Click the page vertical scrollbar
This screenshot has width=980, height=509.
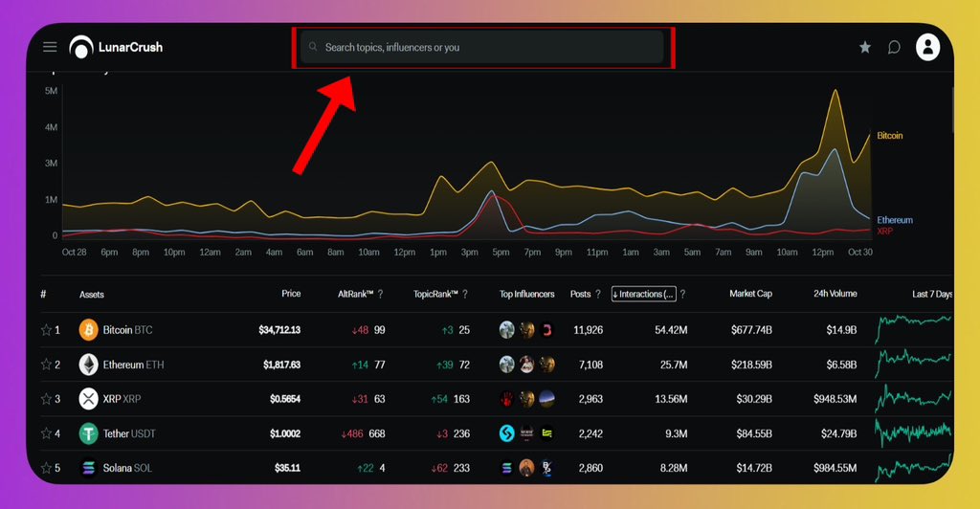click(x=951, y=109)
